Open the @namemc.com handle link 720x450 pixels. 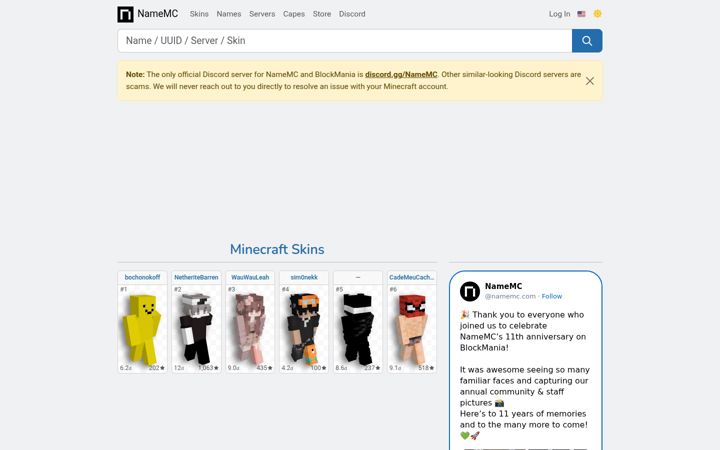click(x=510, y=297)
